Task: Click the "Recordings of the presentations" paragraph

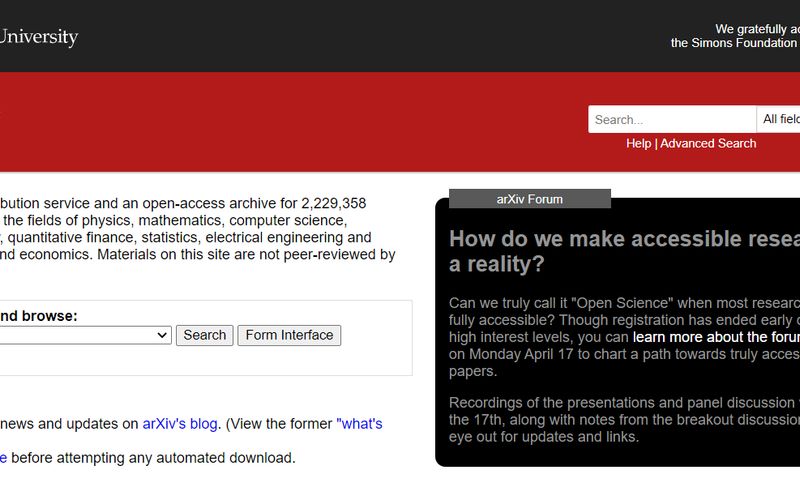Action: (624, 419)
